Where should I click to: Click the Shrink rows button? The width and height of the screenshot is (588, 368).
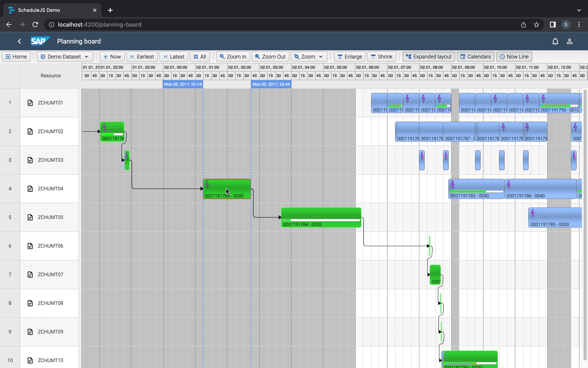tap(382, 57)
